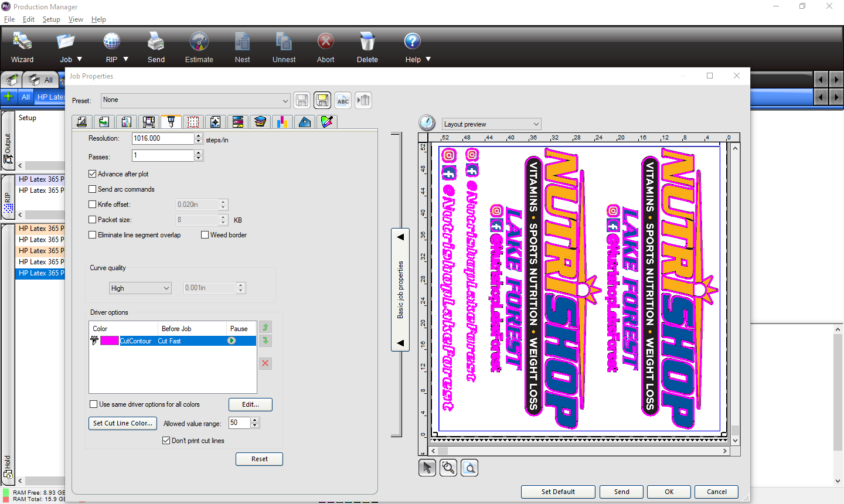This screenshot has width=844, height=504.
Task: Click the clock icon above preview
Action: [427, 122]
